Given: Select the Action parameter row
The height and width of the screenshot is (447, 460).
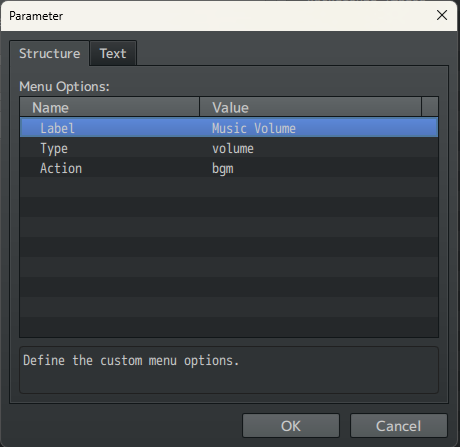Looking at the screenshot, I should click(229, 168).
